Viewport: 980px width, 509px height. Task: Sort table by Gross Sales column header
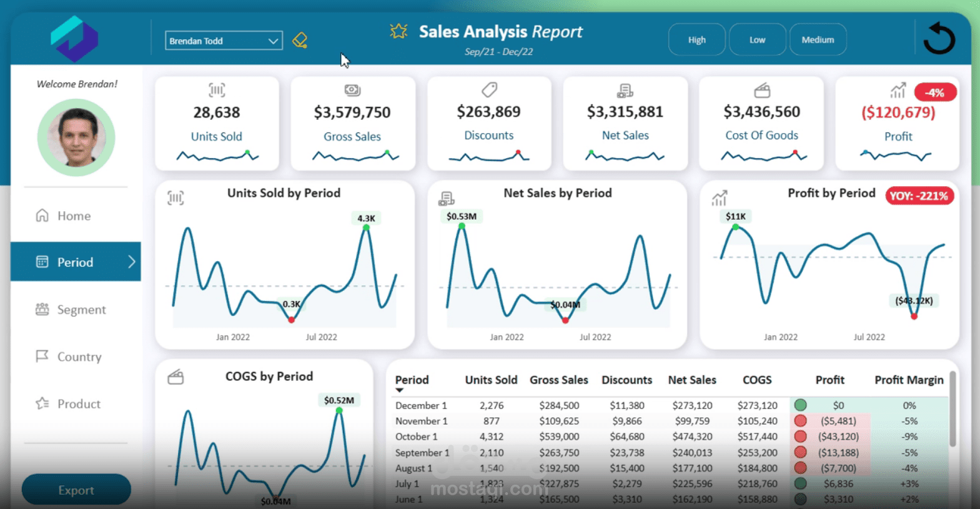pos(559,380)
